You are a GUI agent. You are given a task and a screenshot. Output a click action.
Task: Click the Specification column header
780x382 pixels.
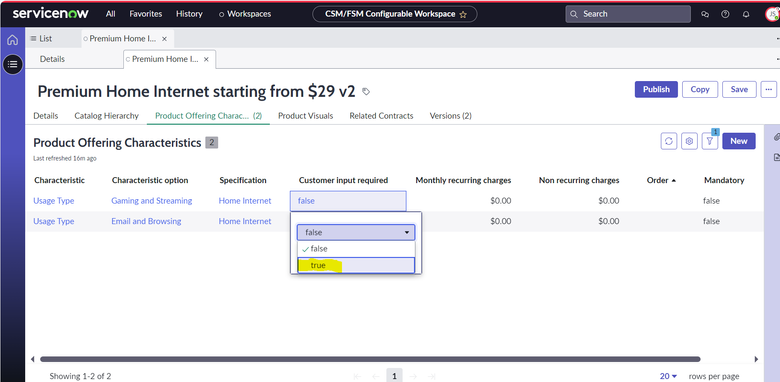(x=243, y=180)
